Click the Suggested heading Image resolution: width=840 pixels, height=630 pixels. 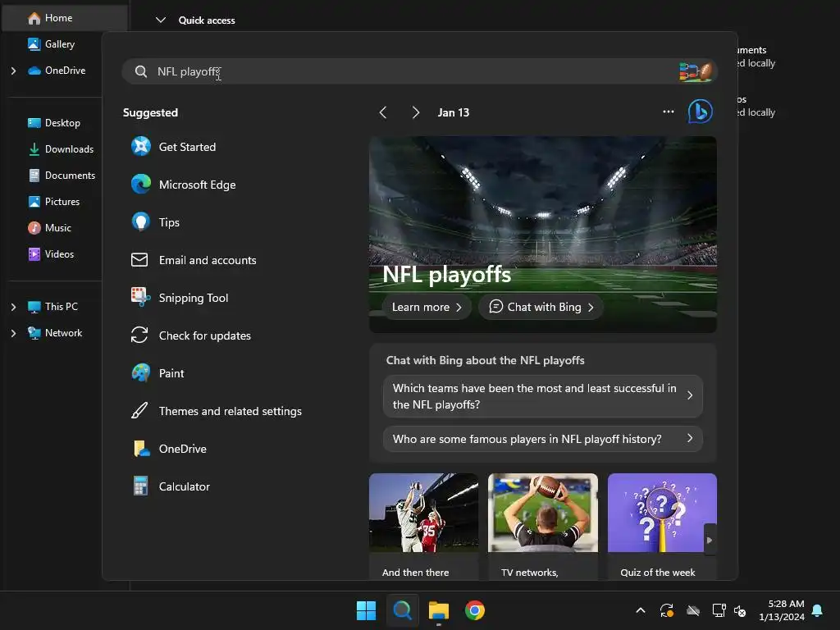coord(150,112)
